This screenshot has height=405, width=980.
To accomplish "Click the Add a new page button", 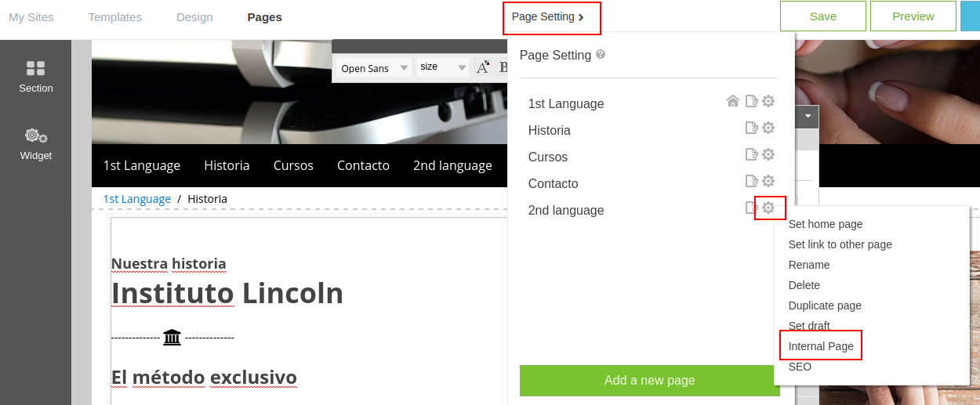I will tap(649, 381).
